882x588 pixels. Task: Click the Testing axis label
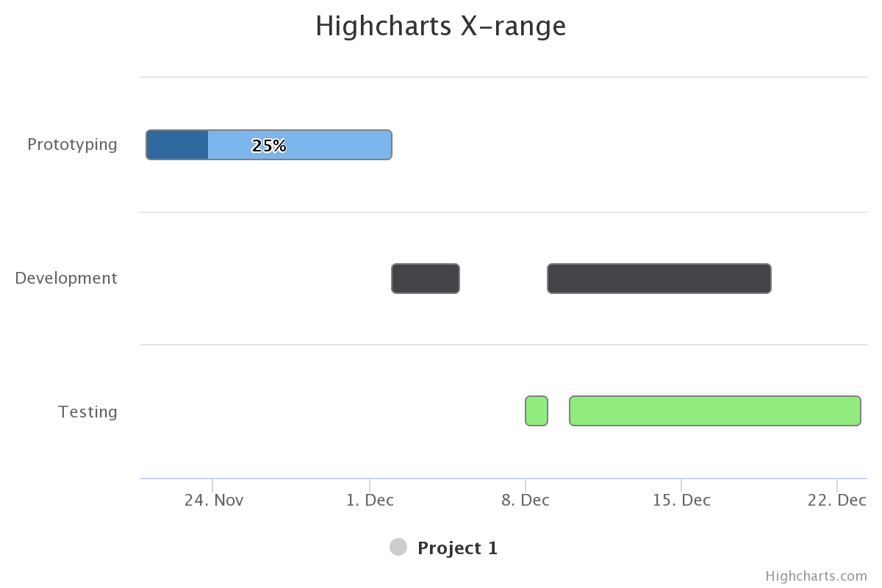coord(87,412)
